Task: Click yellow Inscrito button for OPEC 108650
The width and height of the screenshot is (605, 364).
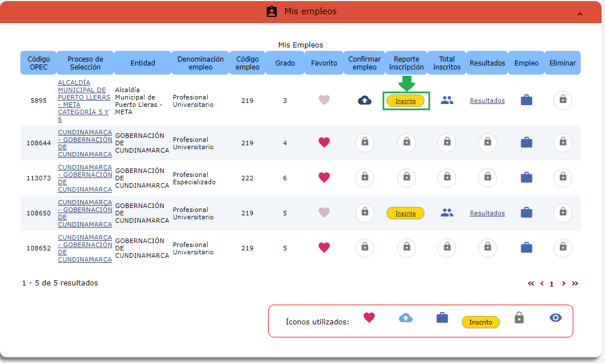Action: tap(405, 213)
